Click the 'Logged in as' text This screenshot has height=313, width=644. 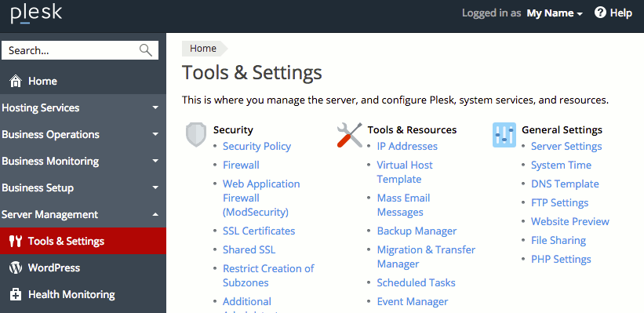click(492, 13)
